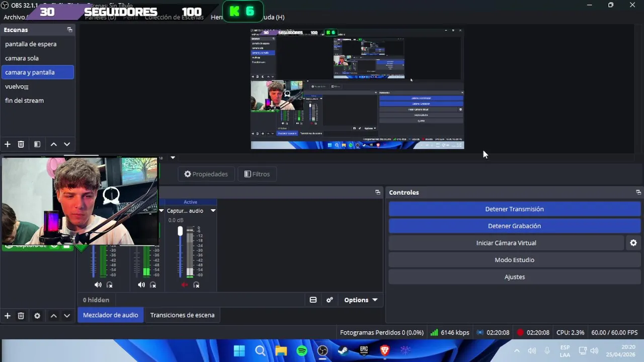Click Detener Transmisión to stop streaming

(514, 209)
